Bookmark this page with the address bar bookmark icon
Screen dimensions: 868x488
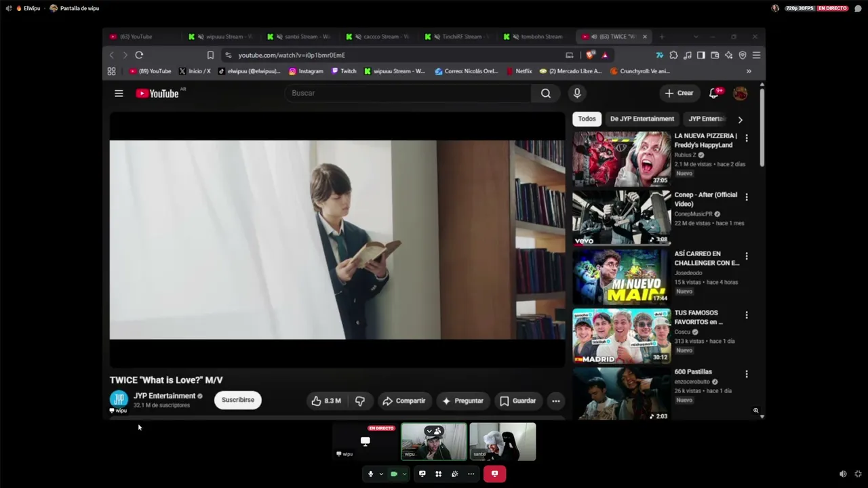click(x=210, y=55)
